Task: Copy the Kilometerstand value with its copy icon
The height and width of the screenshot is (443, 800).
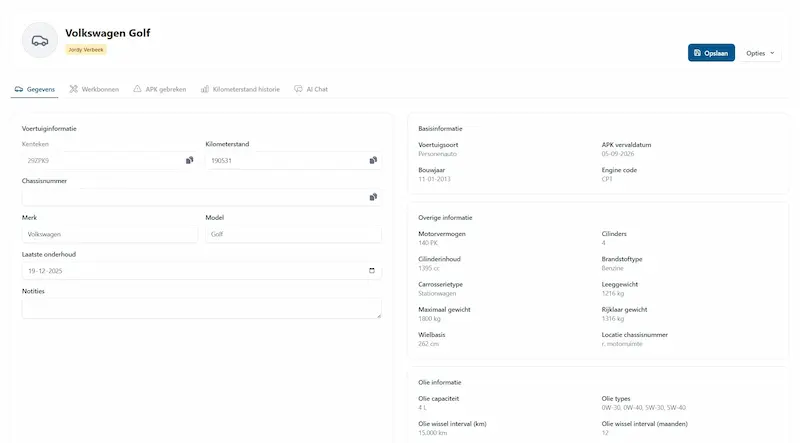Action: click(373, 160)
